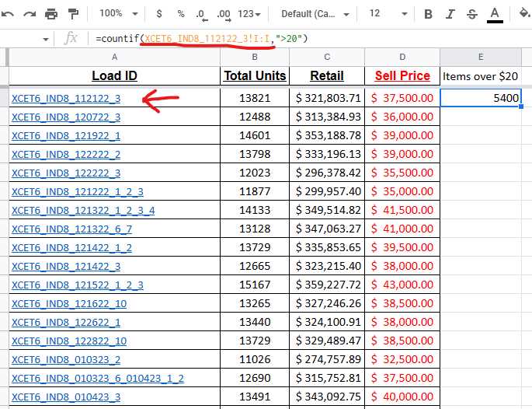Open the fill color bucket
The image size is (532, 409).
(524, 13)
